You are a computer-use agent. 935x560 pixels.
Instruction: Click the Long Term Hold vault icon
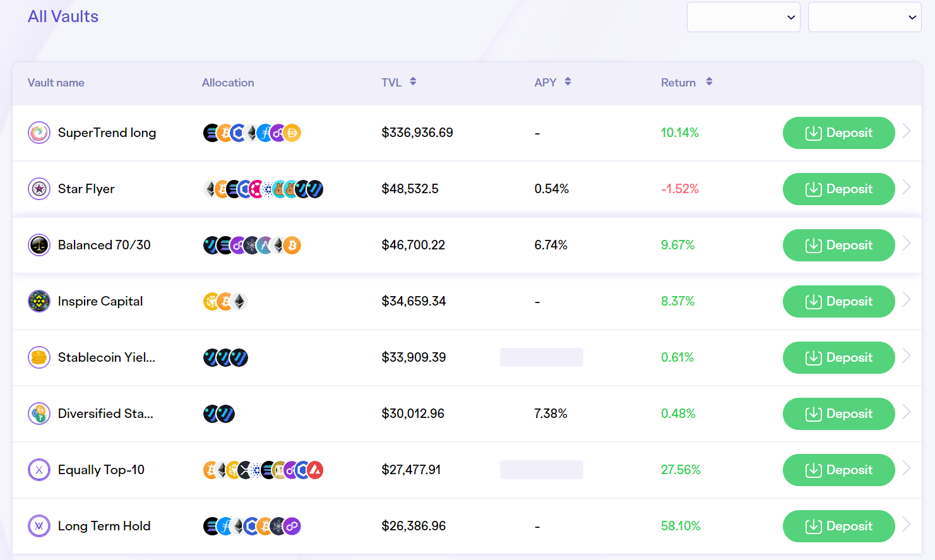point(39,526)
